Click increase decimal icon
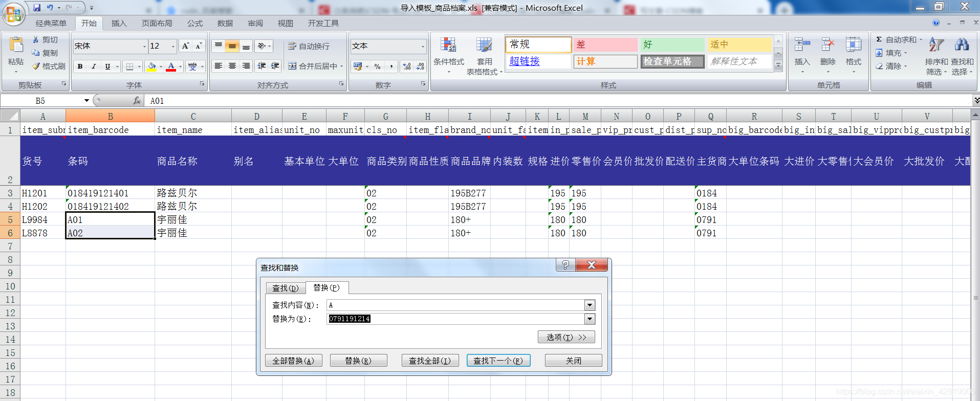Viewport: 980px width, 401px height. 407,66
